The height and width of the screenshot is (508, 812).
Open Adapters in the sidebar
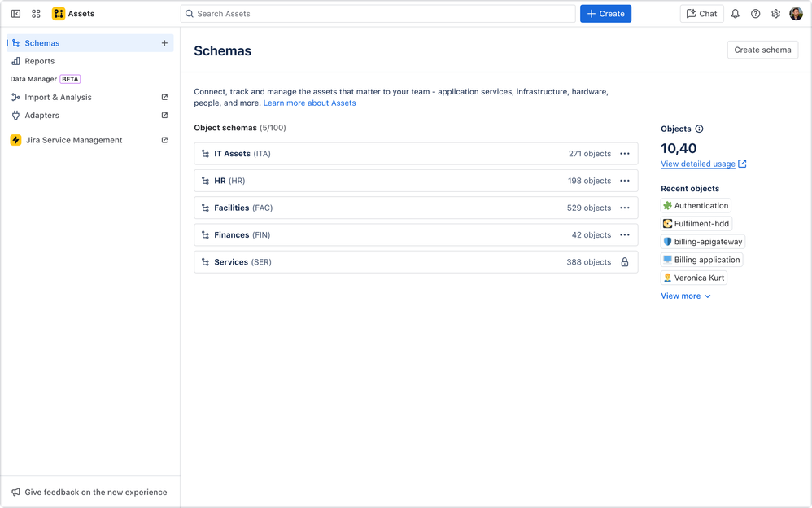[90, 115]
